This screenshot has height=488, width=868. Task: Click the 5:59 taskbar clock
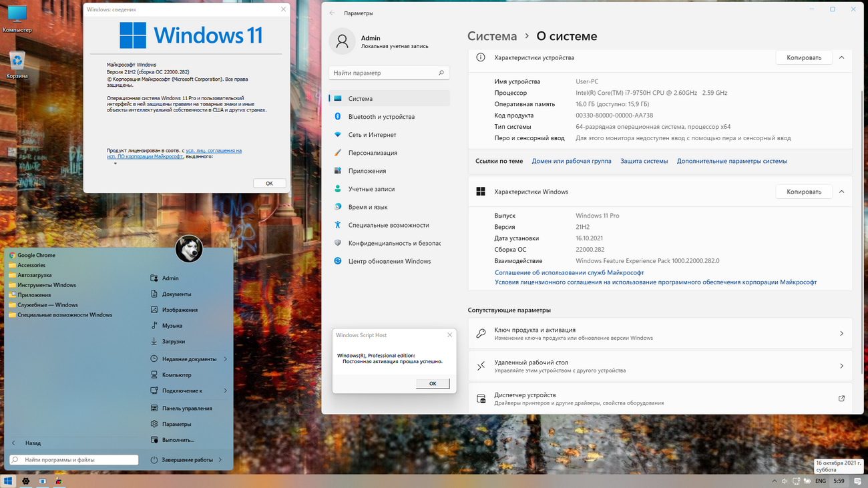pyautogui.click(x=839, y=481)
